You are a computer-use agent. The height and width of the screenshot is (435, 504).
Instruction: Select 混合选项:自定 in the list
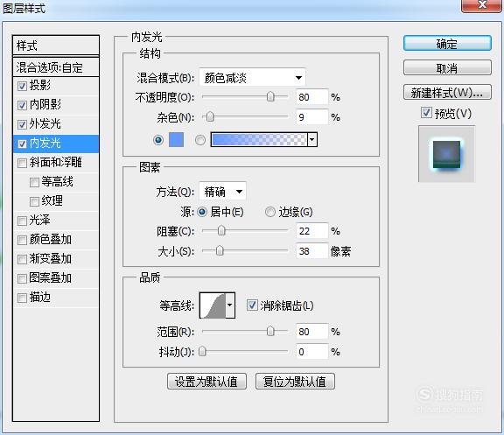56,67
